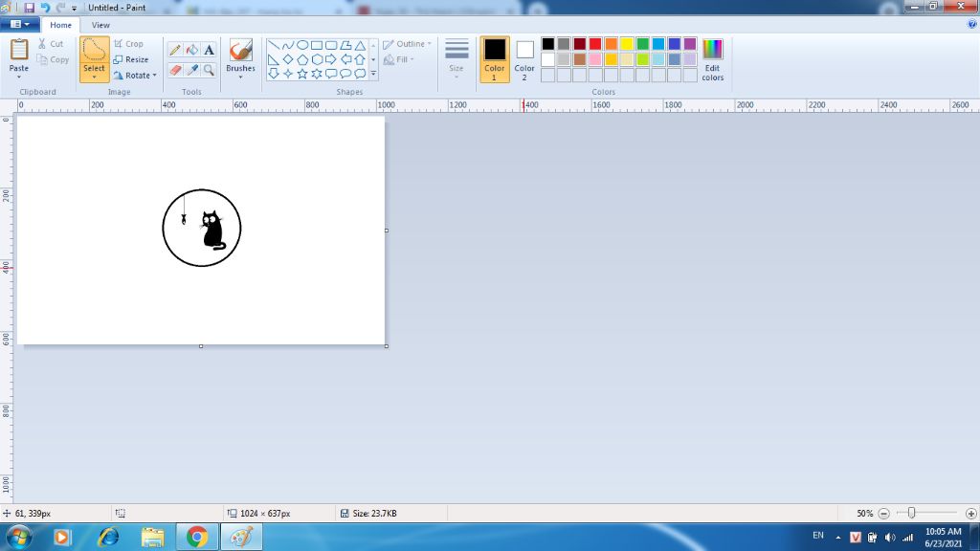
Task: Choose the Rectangle shape
Action: (x=317, y=45)
